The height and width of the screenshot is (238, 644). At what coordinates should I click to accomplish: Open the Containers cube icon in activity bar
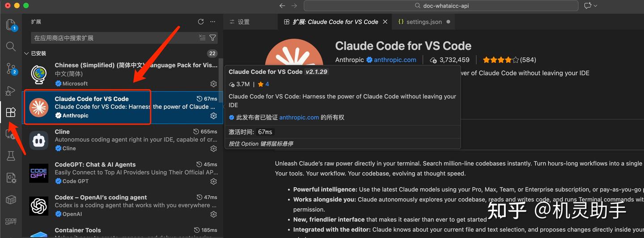11,200
